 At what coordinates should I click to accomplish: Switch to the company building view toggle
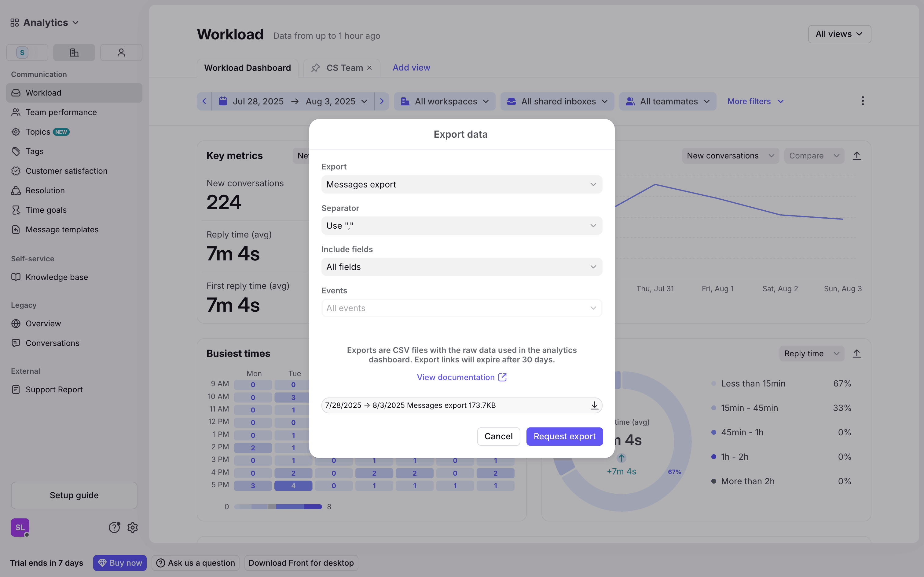click(x=74, y=53)
